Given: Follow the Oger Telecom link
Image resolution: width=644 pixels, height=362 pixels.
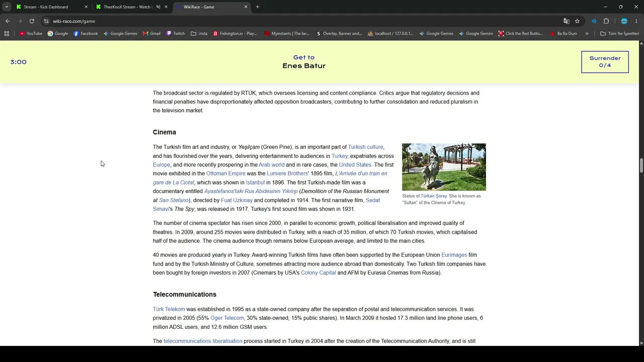Looking at the screenshot, I should [227, 318].
